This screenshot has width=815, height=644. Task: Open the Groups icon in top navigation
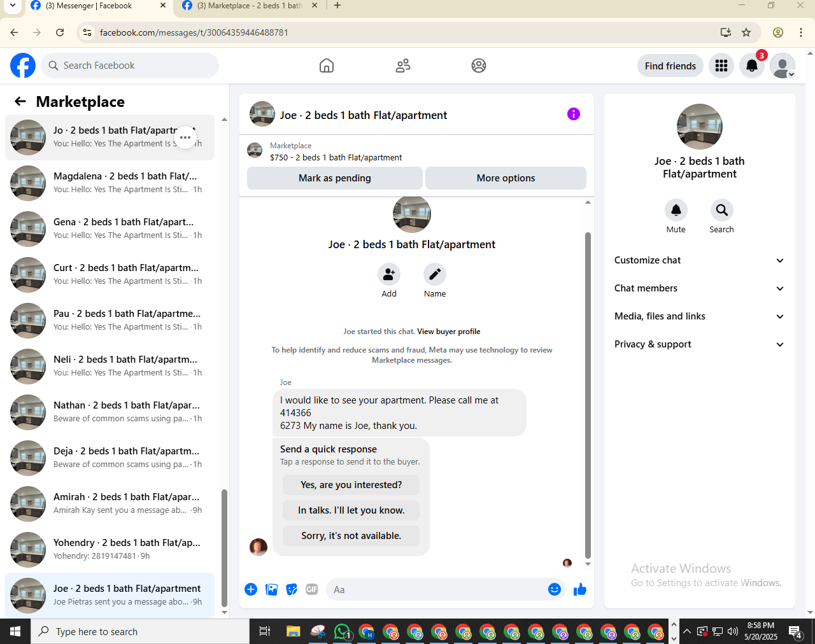479,66
